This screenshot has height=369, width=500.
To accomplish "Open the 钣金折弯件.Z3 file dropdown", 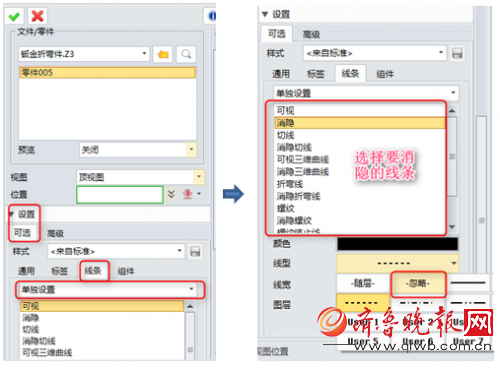I will pyautogui.click(x=144, y=53).
